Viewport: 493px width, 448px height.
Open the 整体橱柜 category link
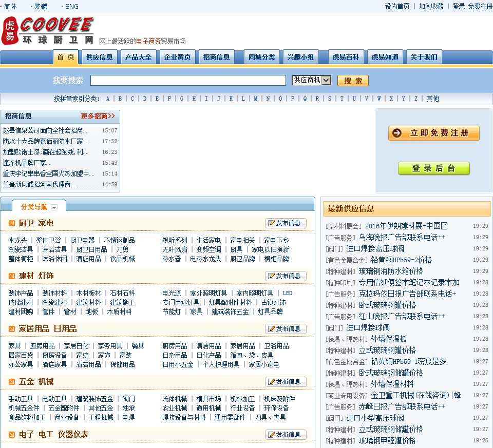pos(21,259)
